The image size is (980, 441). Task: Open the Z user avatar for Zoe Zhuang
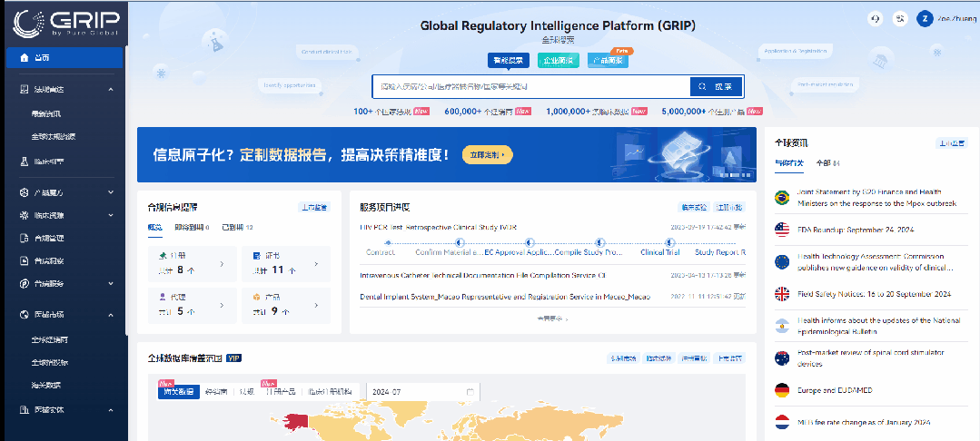click(x=925, y=19)
